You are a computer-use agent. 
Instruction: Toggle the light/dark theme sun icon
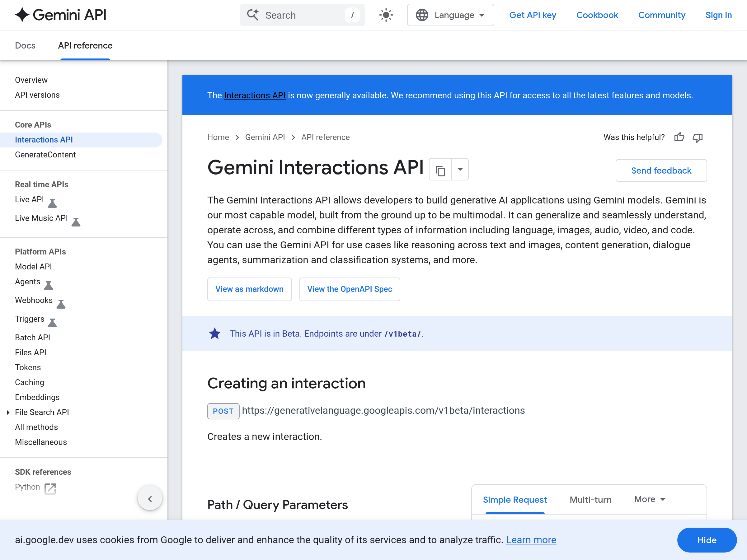(386, 15)
